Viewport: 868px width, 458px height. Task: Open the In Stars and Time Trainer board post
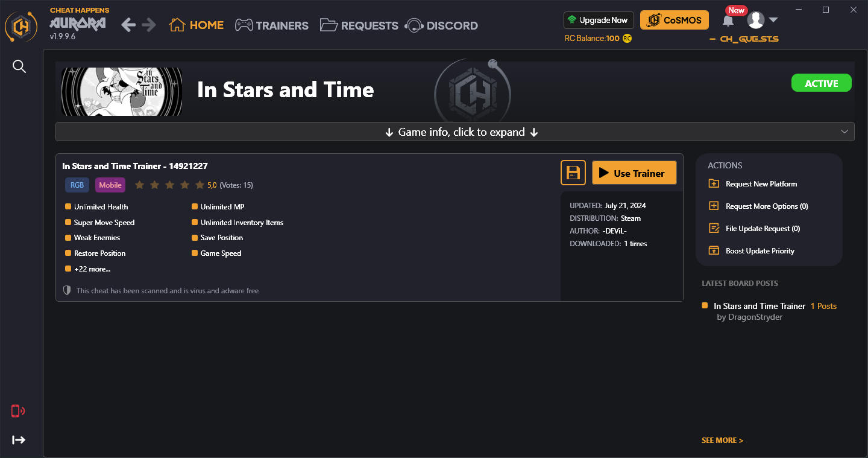(x=759, y=306)
